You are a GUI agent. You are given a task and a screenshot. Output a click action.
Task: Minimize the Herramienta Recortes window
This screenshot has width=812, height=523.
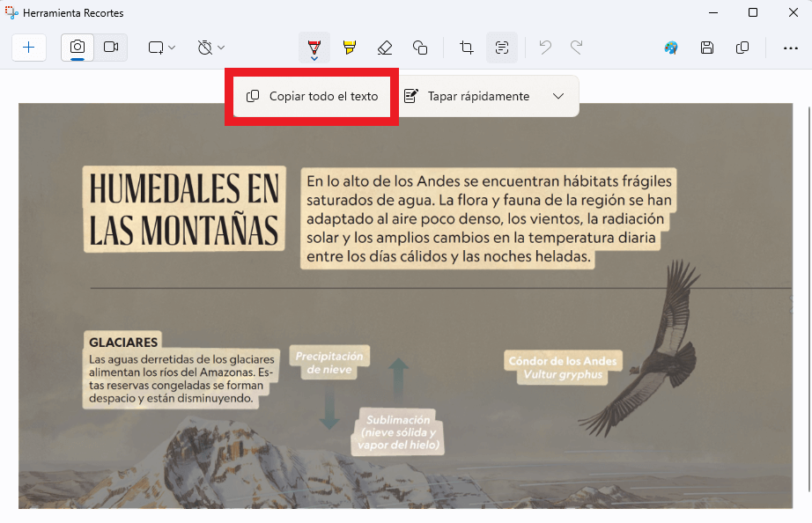coord(713,12)
